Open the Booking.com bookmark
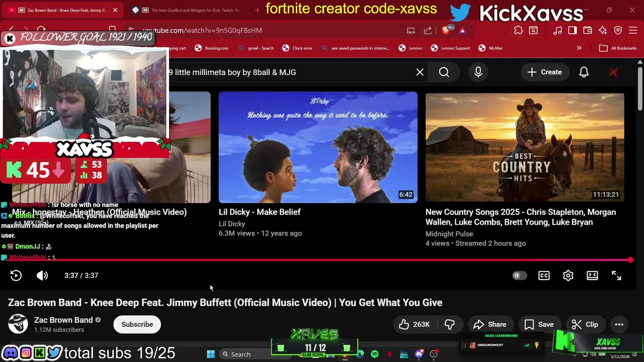 pos(211,48)
